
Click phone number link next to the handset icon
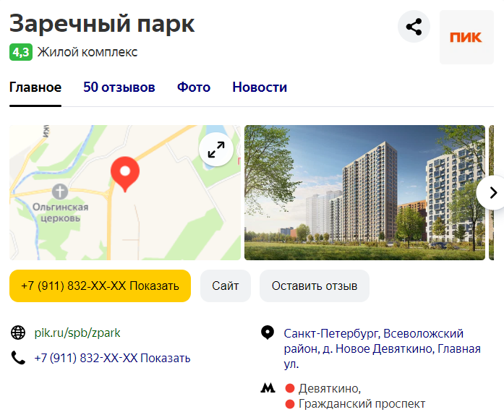113,358
